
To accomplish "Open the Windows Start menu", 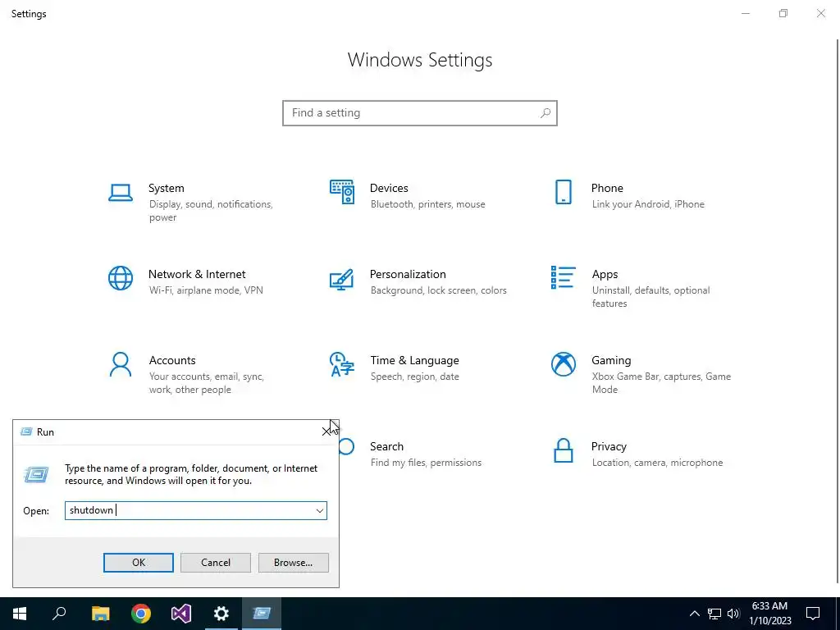I will (20, 614).
